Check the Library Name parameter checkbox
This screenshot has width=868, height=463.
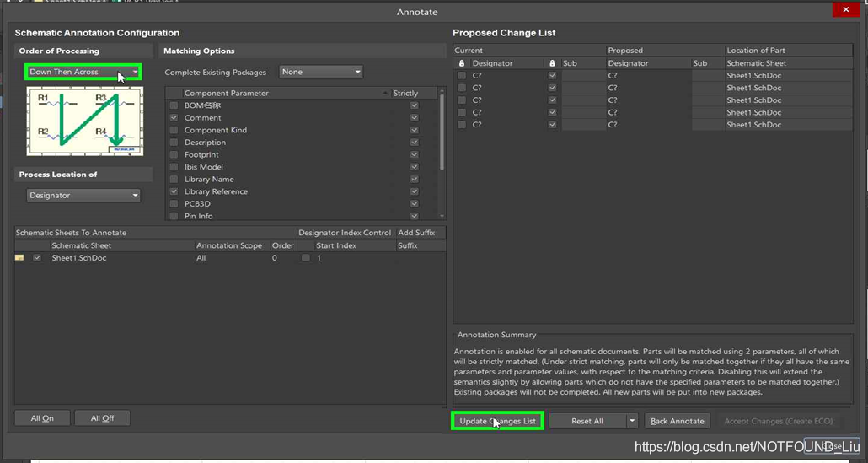pyautogui.click(x=174, y=180)
